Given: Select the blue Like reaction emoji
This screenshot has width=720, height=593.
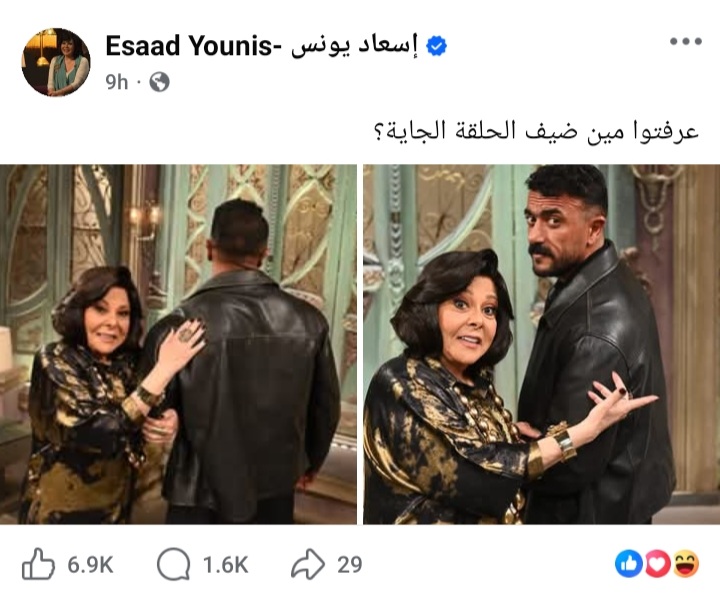Looking at the screenshot, I should tap(629, 564).
